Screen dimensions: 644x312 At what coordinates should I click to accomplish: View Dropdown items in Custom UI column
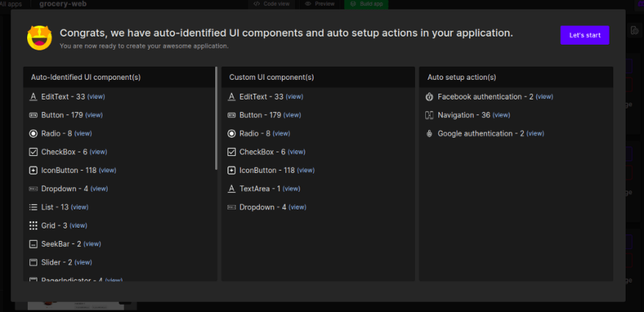pos(297,207)
